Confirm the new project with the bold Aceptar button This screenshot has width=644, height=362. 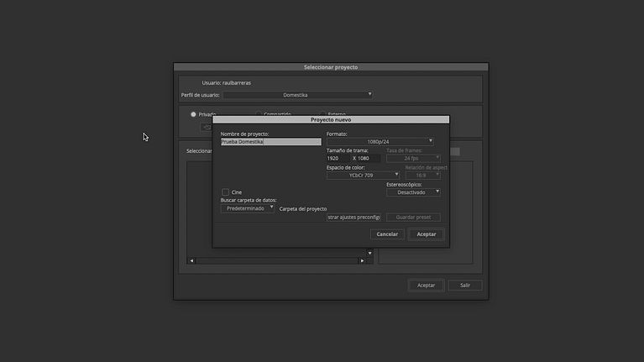click(x=427, y=234)
